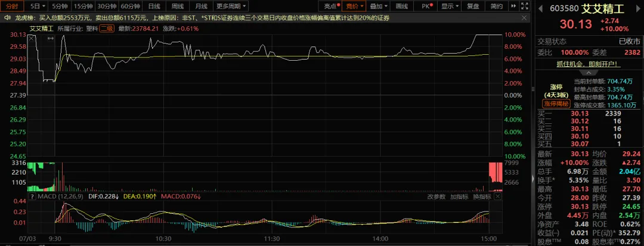This screenshot has height=246, width=644.
Task: Click the 买二 order row
Action: click(x=589, y=122)
